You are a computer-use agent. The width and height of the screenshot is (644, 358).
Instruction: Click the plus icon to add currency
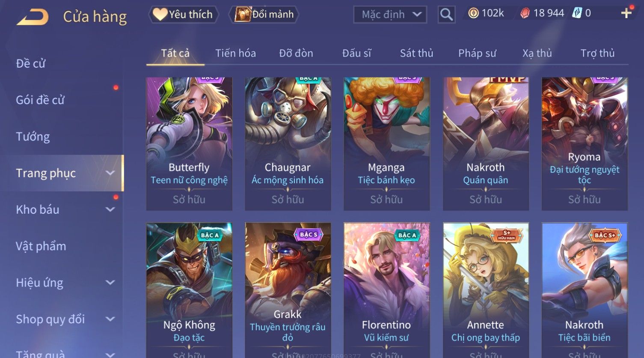pos(626,13)
